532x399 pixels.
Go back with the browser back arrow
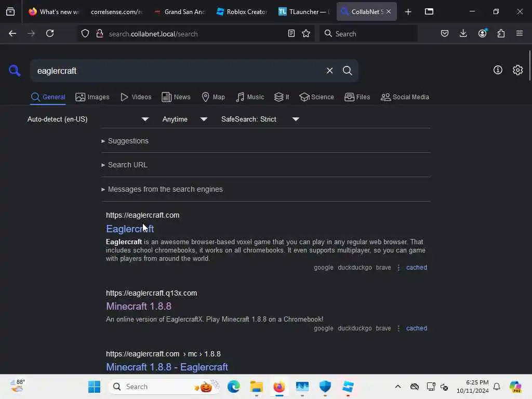coord(12,34)
